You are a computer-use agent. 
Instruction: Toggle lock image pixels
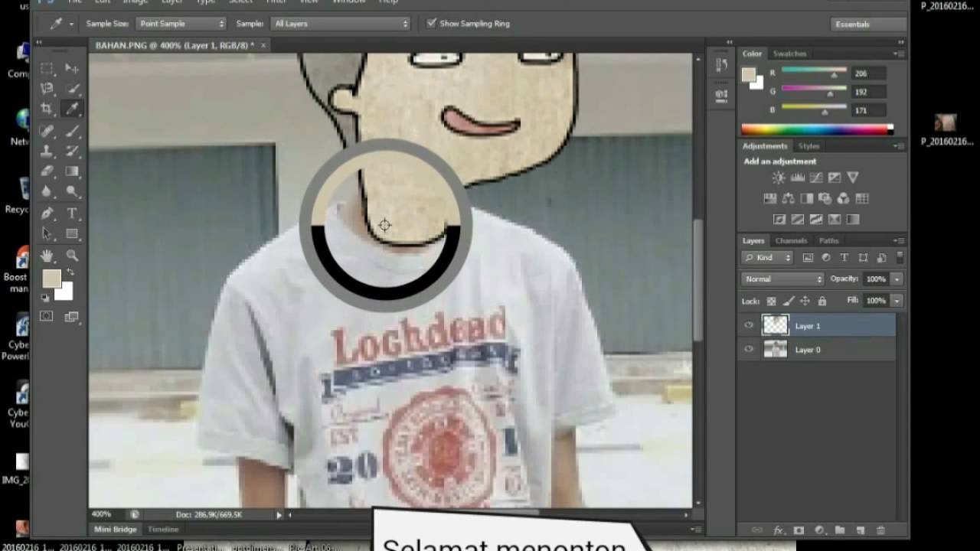point(788,302)
